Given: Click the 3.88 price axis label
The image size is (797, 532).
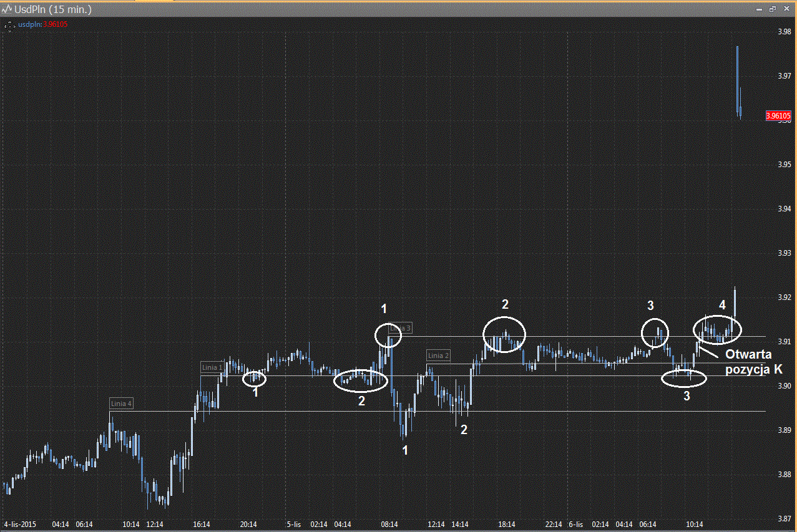Looking at the screenshot, I should point(784,475).
